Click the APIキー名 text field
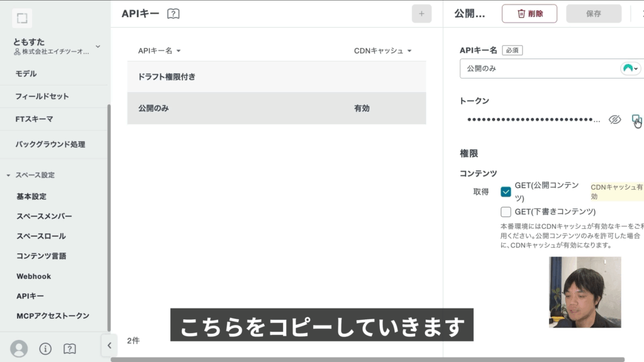Image resolution: width=644 pixels, height=362 pixels. [538, 69]
